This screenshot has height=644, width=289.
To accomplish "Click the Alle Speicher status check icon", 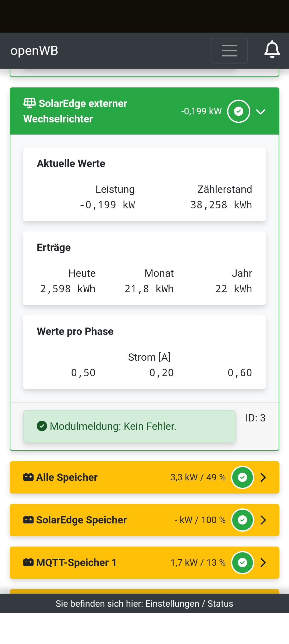I will coord(242,477).
